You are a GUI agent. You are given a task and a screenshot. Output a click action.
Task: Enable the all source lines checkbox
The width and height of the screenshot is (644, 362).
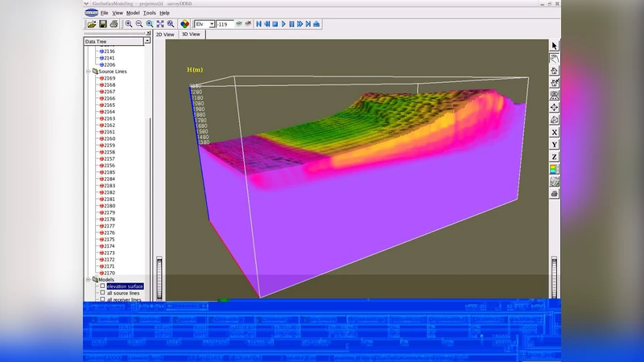102,294
